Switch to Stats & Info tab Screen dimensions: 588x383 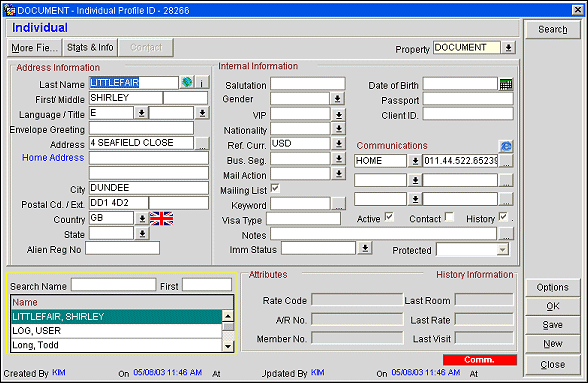[x=90, y=48]
